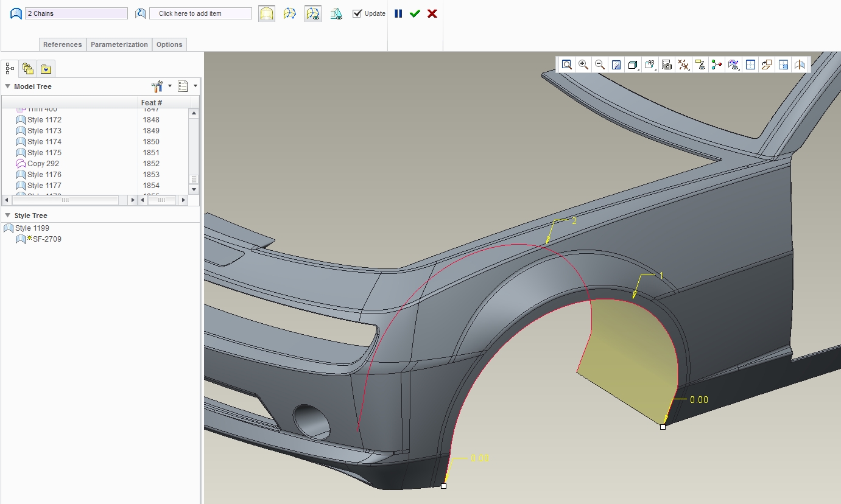Select Style 1177 in the Model Tree

pyautogui.click(x=44, y=186)
